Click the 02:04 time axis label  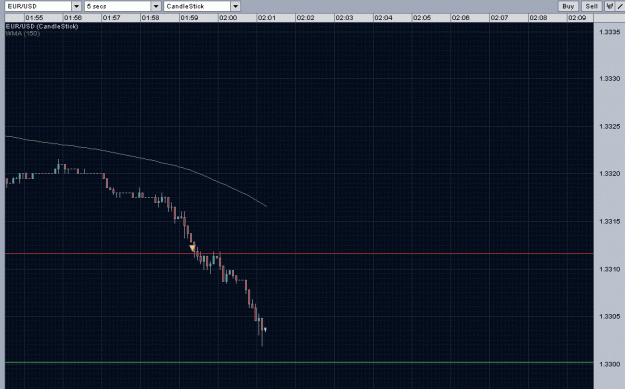click(383, 18)
